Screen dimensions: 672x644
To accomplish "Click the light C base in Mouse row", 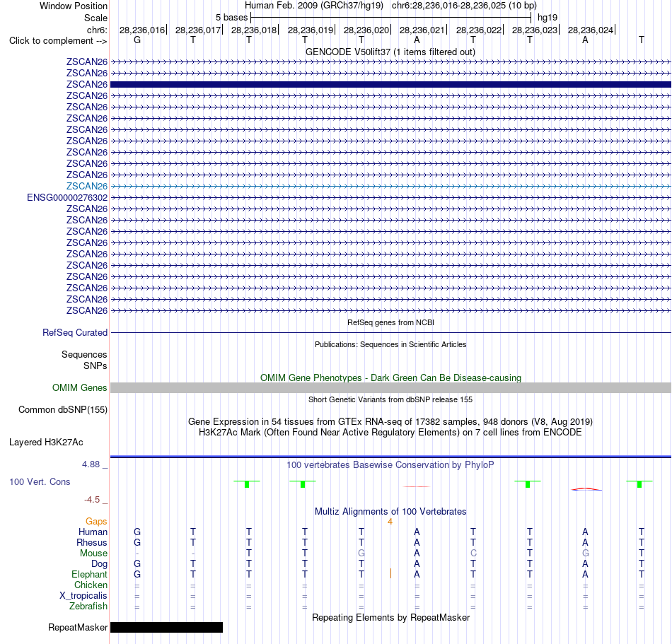I will pos(473,554).
